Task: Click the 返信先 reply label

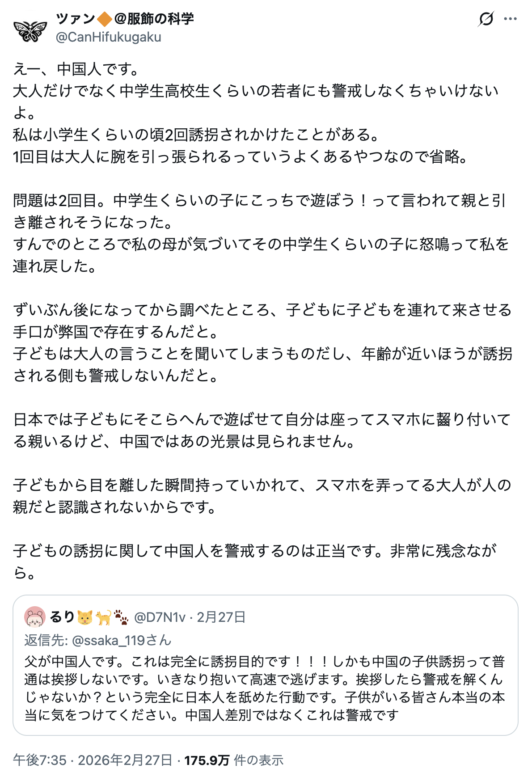Action: pyautogui.click(x=46, y=640)
